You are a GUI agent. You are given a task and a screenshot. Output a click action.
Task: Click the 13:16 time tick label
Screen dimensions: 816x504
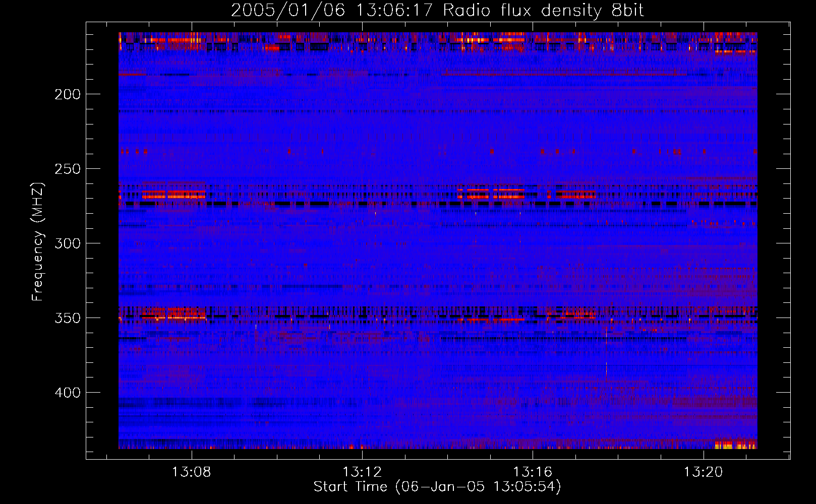pos(533,472)
